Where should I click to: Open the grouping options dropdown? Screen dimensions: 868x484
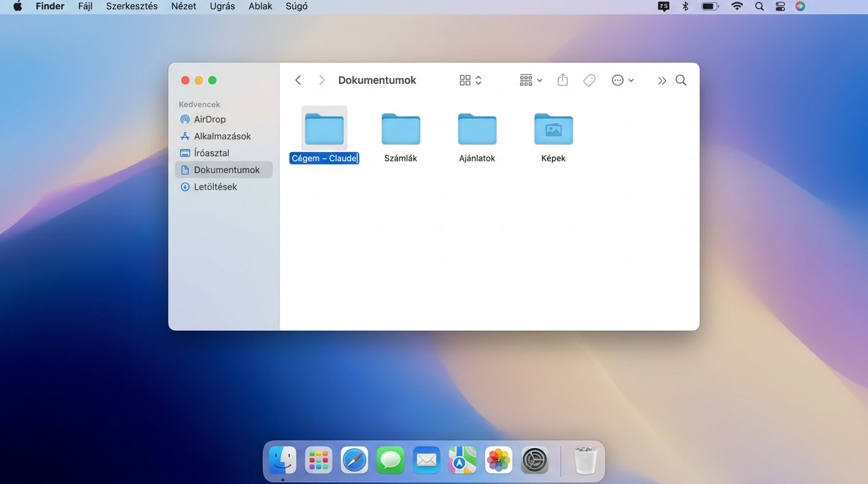[x=531, y=80]
